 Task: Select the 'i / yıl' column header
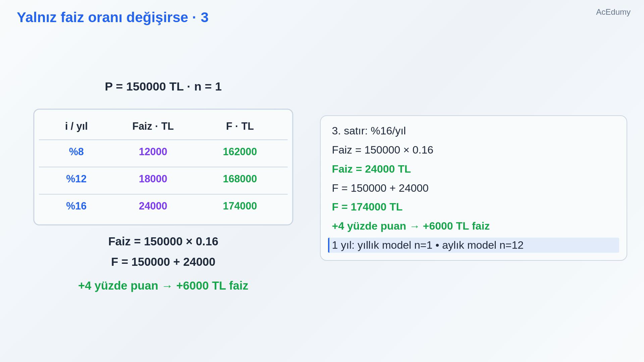pos(76,126)
